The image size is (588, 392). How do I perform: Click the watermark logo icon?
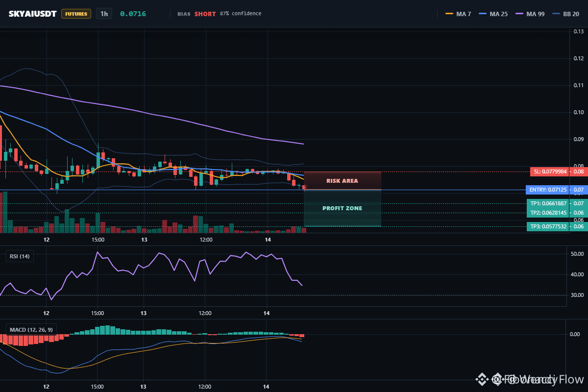482,378
